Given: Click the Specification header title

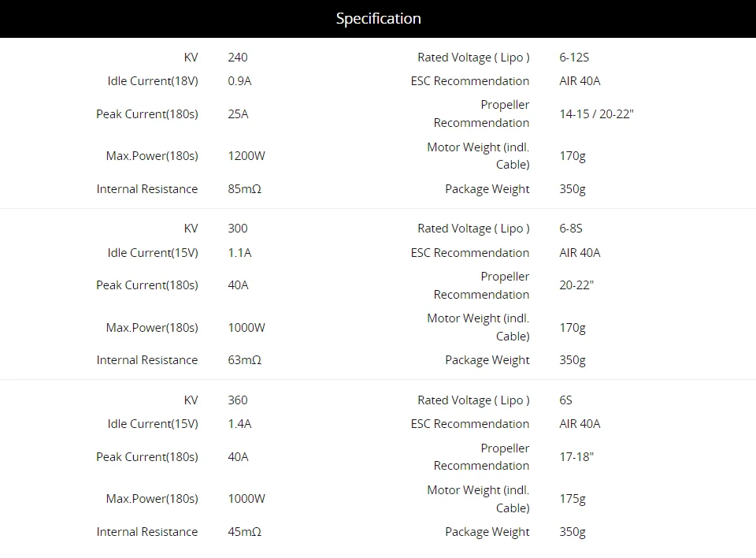Looking at the screenshot, I should (x=378, y=19).
